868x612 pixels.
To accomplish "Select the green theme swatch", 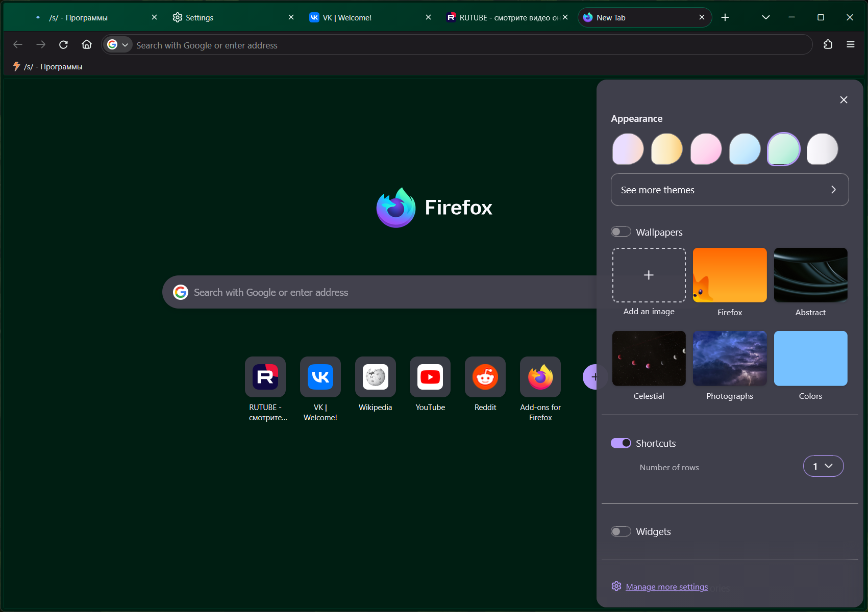I will click(x=784, y=149).
